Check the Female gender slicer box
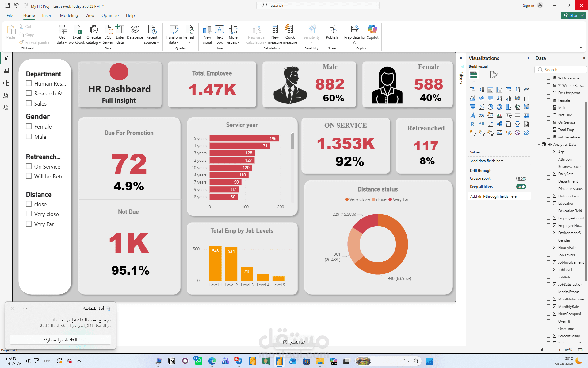Image resolution: width=588 pixels, height=368 pixels. coord(29,126)
